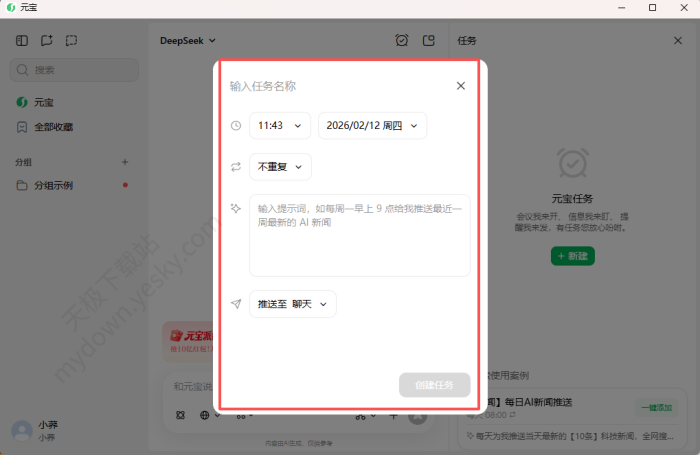The height and width of the screenshot is (455, 700).
Task: Toggle the sidebar collapse icon
Action: (x=22, y=41)
